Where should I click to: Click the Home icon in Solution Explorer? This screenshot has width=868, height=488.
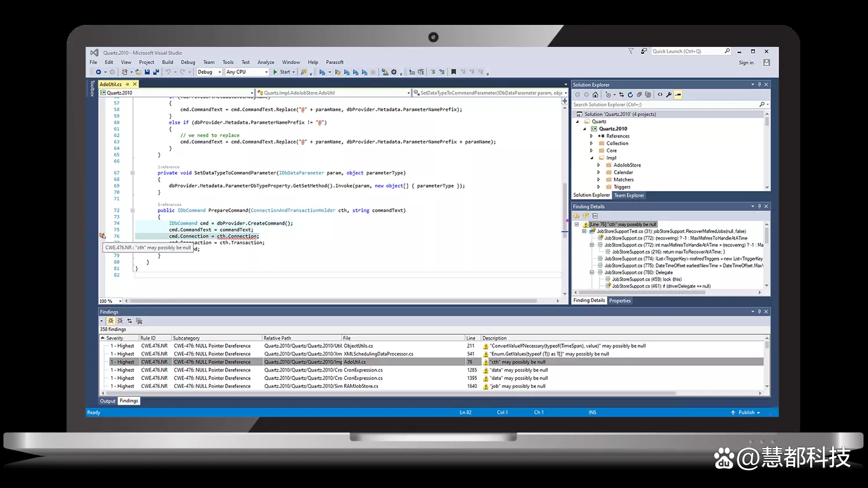pos(595,94)
